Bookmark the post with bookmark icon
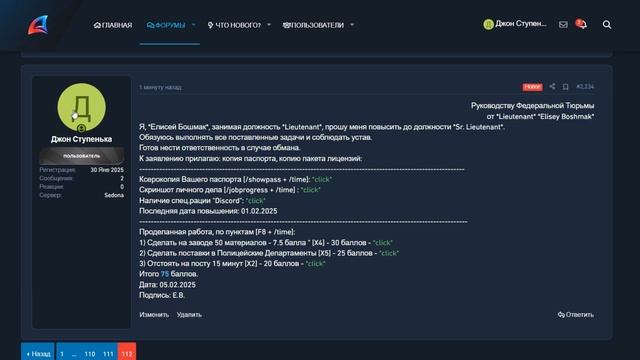This screenshot has width=640, height=360. (565, 87)
